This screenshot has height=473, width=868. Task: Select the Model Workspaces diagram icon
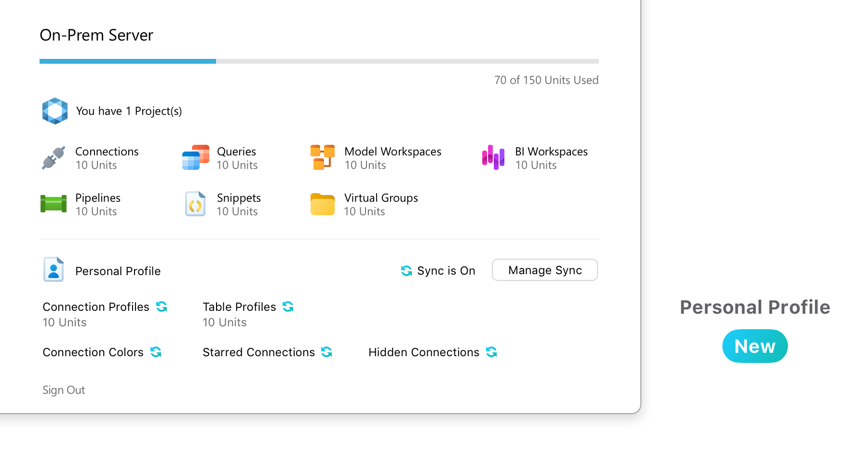coord(323,157)
